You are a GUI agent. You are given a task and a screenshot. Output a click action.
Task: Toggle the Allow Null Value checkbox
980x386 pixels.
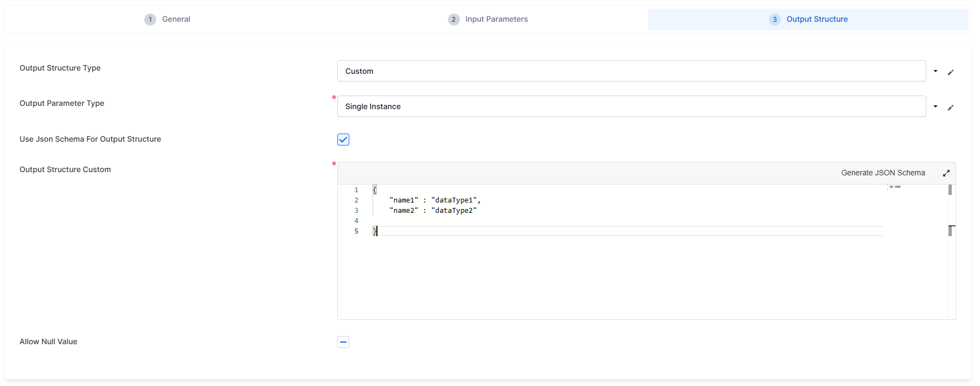[x=343, y=342]
